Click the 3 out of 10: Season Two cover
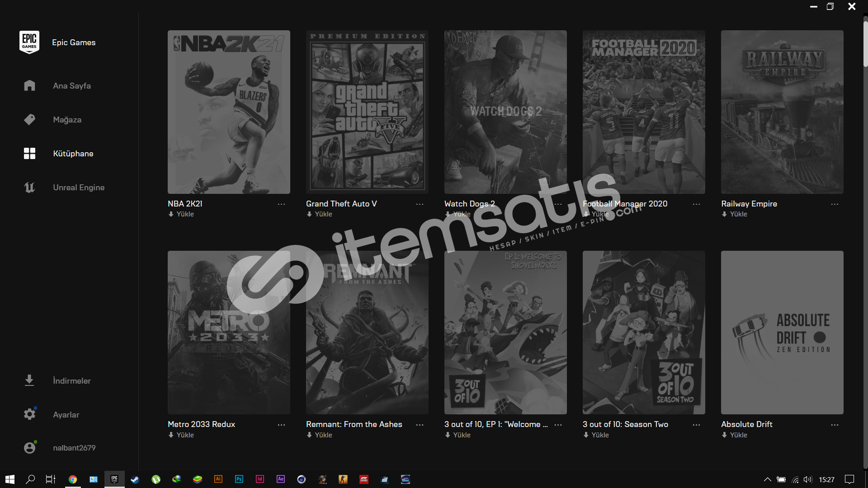The width and height of the screenshot is (868, 488). (x=644, y=333)
